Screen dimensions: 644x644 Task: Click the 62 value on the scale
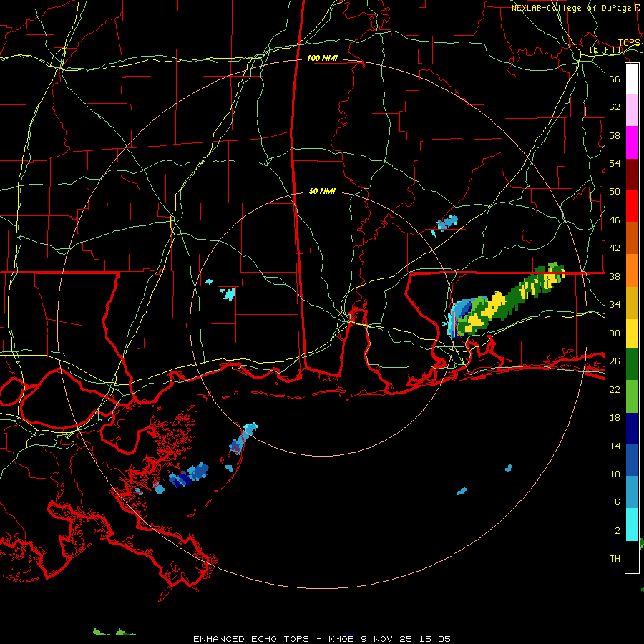pyautogui.click(x=615, y=107)
